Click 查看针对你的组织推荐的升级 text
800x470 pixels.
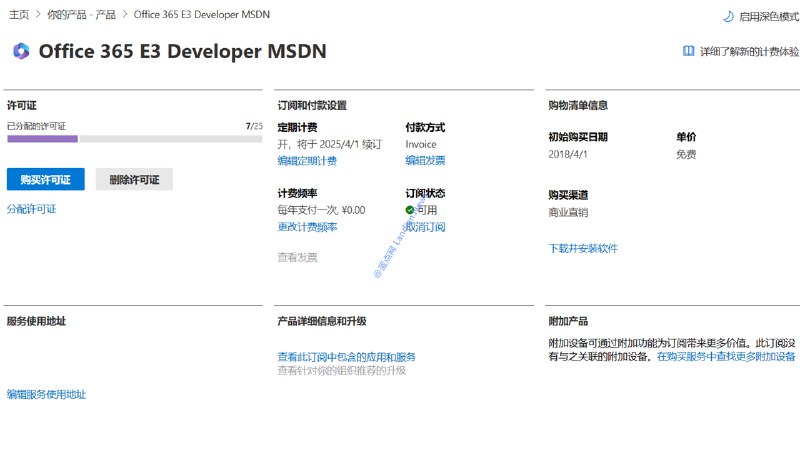point(341,370)
